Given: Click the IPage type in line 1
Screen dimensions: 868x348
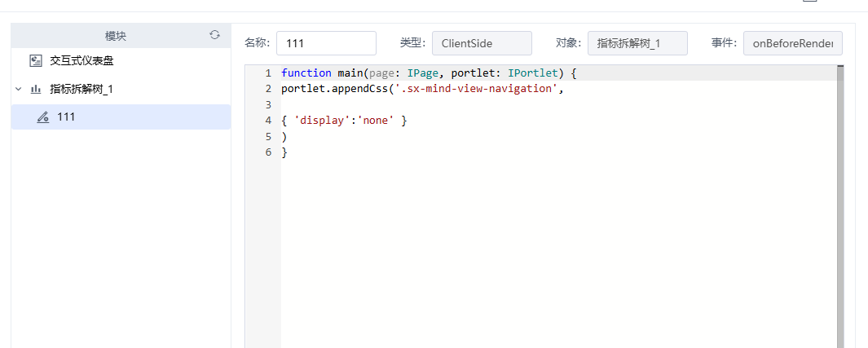Looking at the screenshot, I should click(423, 73).
